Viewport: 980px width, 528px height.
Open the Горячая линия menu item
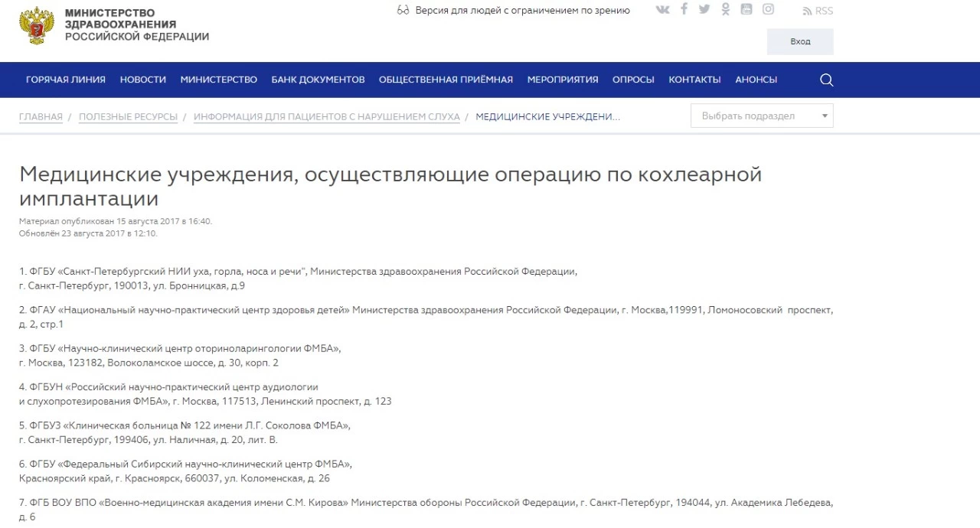66,80
